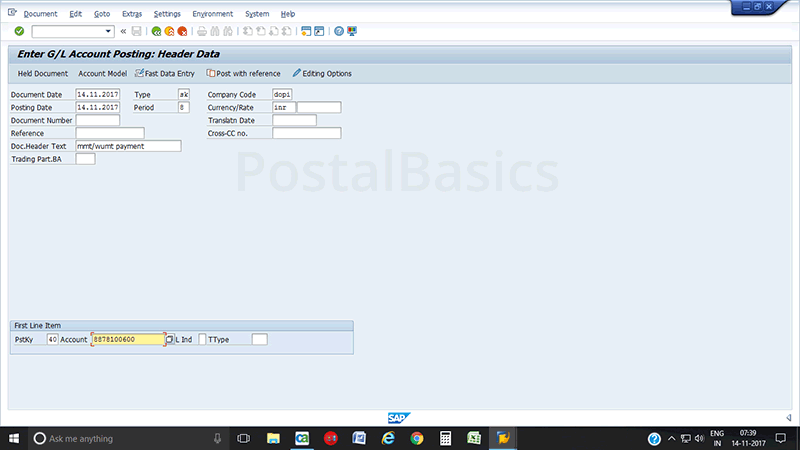The height and width of the screenshot is (450, 800).
Task: Click the Reference input field
Action: tap(110, 133)
